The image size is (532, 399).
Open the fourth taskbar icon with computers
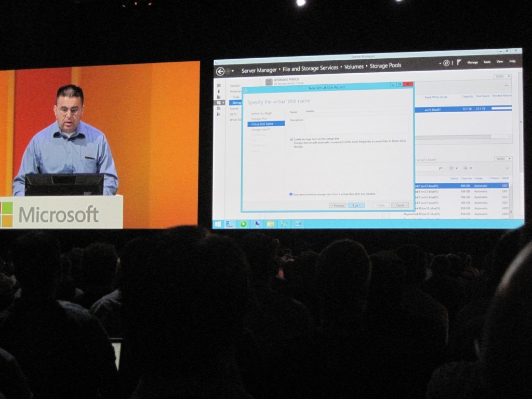(257, 224)
